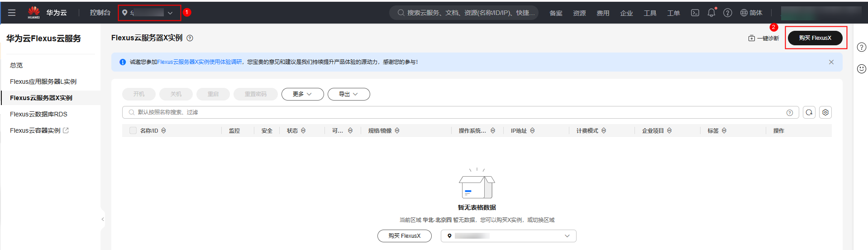Viewport: 868px width, 250px height.
Task: Sort by 企业项目 column
Action: coord(669,130)
